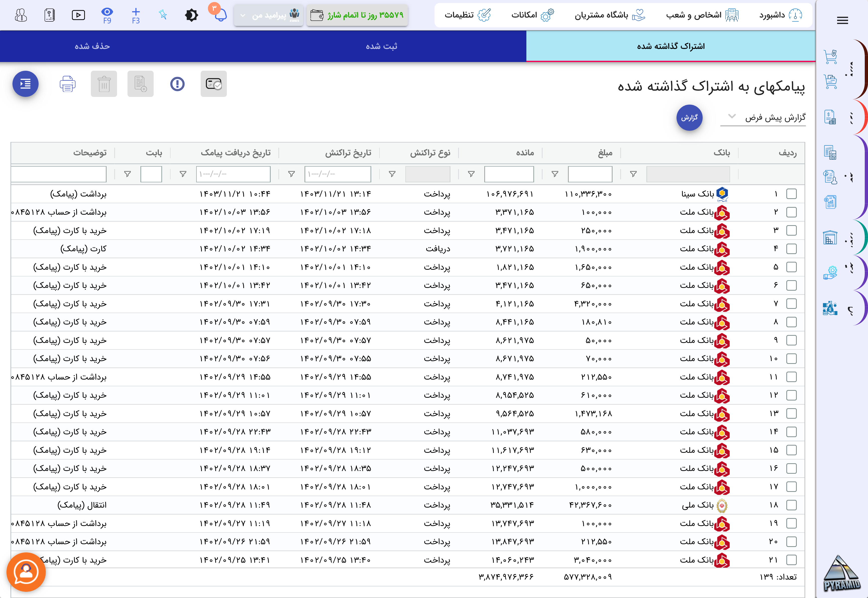This screenshot has height=598, width=868.
Task: Open the پیرامید من dropdown
Action: [x=269, y=15]
